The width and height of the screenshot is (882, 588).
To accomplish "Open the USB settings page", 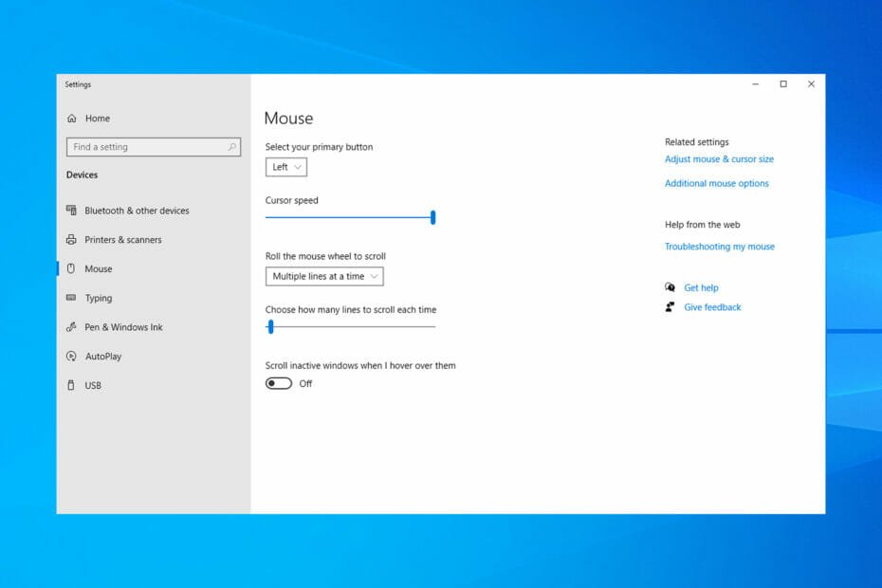I will (93, 385).
